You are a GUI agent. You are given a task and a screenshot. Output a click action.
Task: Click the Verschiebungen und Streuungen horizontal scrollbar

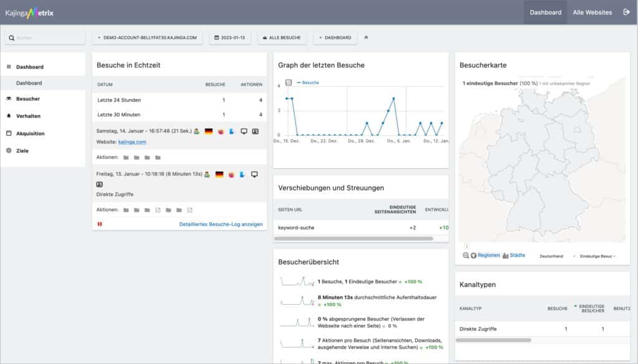tap(354, 239)
